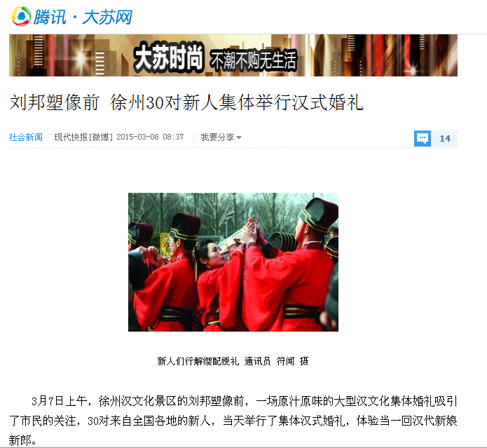This screenshot has height=448, width=487.
Task: Click the comment count 14
Action: pos(445,139)
